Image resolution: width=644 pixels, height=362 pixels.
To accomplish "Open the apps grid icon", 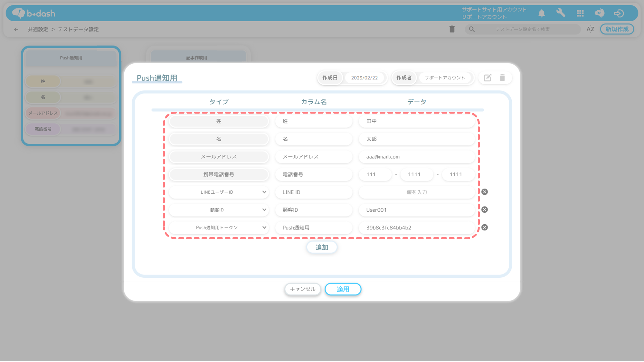I will click(x=580, y=13).
